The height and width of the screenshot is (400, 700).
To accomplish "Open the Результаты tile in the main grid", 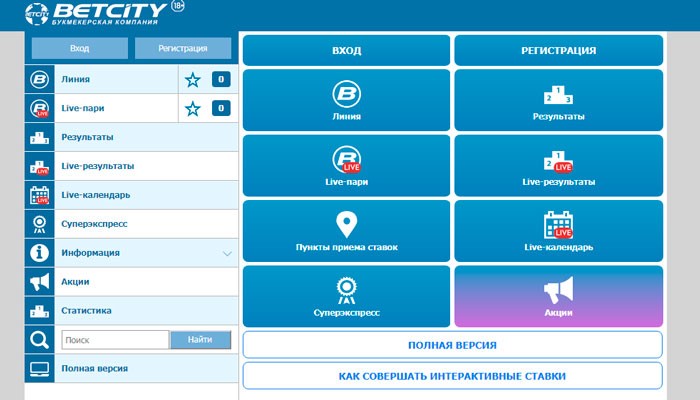I will pyautogui.click(x=558, y=100).
